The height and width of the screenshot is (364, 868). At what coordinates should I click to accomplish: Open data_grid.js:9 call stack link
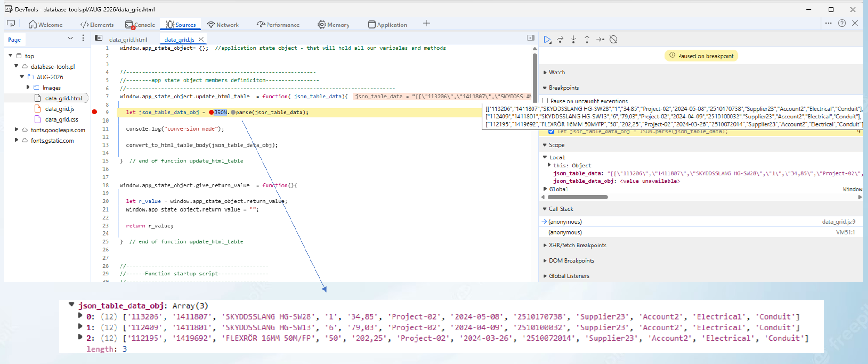click(x=839, y=221)
